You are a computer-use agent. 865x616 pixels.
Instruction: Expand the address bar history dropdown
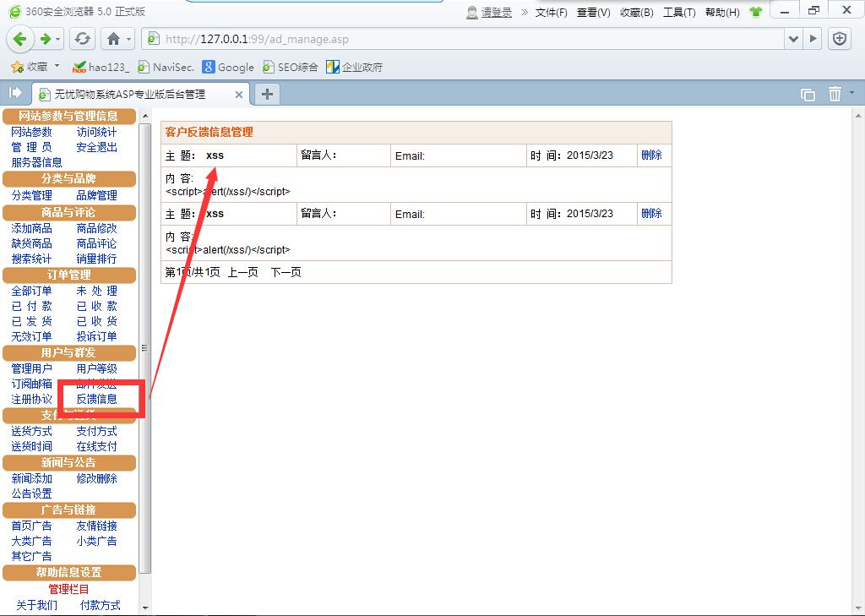[793, 39]
